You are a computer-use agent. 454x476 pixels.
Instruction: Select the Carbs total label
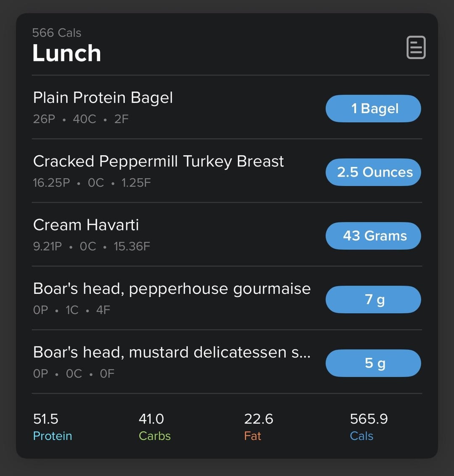[x=154, y=436]
